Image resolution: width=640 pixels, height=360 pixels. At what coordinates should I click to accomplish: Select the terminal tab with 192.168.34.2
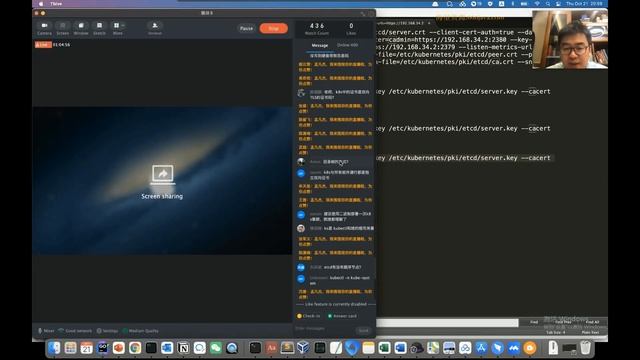click(401, 23)
